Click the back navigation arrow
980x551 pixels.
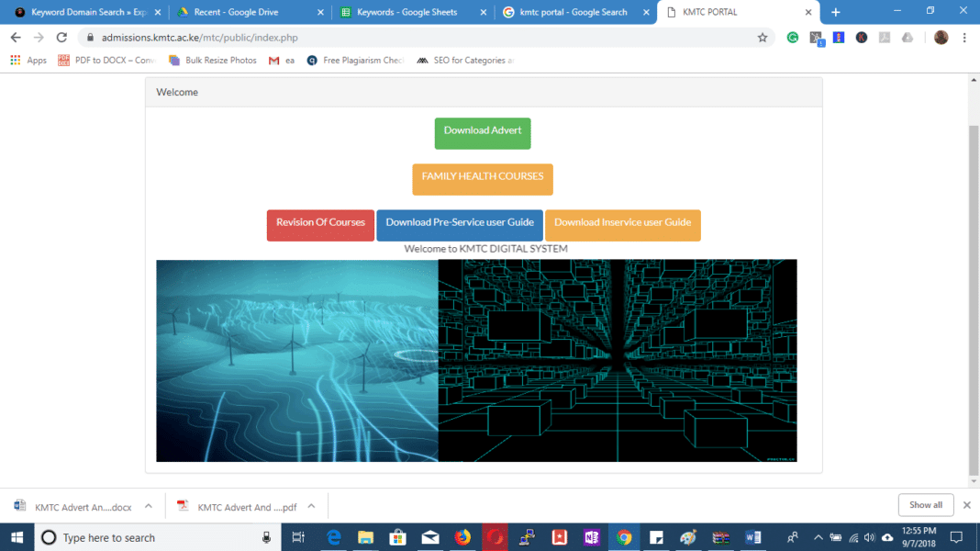point(15,38)
